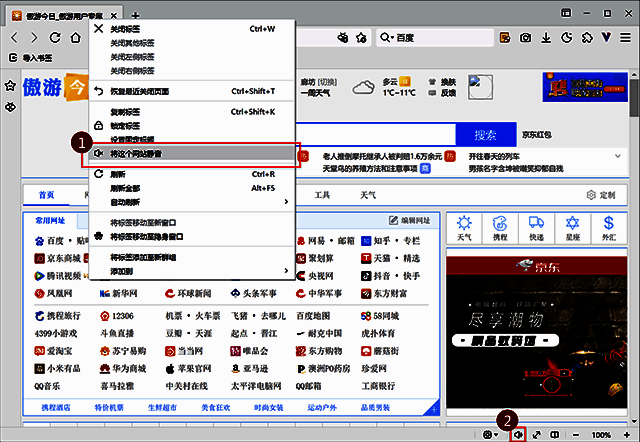The image size is (640, 442).
Task: Open the 星座 star shortcut icon
Action: pyautogui.click(x=573, y=228)
